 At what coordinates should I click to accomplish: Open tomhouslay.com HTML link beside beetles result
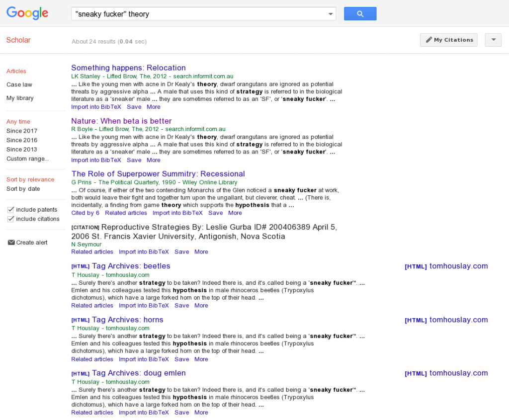(446, 266)
